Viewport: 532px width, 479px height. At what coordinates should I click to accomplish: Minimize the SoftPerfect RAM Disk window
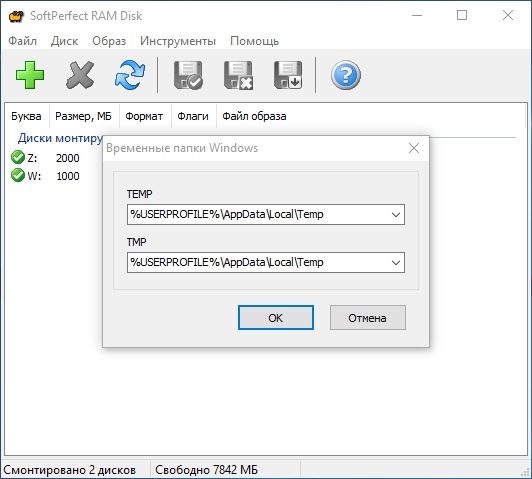coord(417,16)
